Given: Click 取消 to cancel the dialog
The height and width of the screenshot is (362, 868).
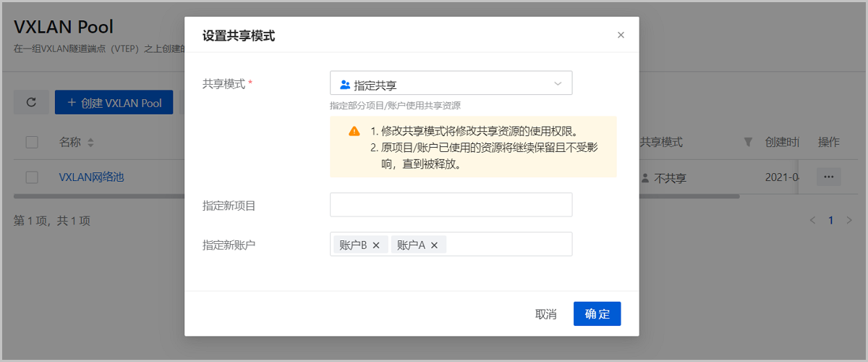Looking at the screenshot, I should pos(545,313).
